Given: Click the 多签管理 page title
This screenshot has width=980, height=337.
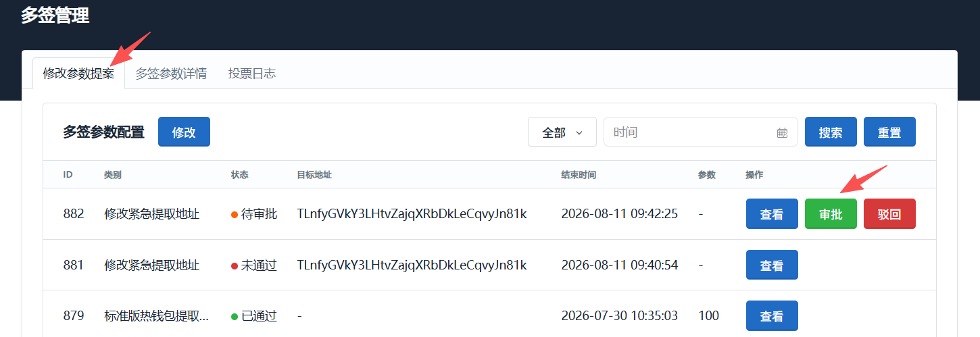Looking at the screenshot, I should coord(55,15).
